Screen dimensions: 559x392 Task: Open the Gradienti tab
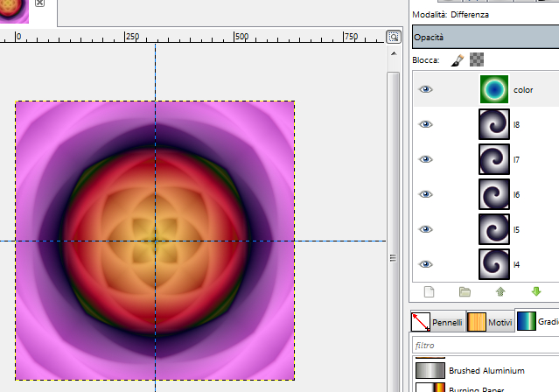click(537, 322)
